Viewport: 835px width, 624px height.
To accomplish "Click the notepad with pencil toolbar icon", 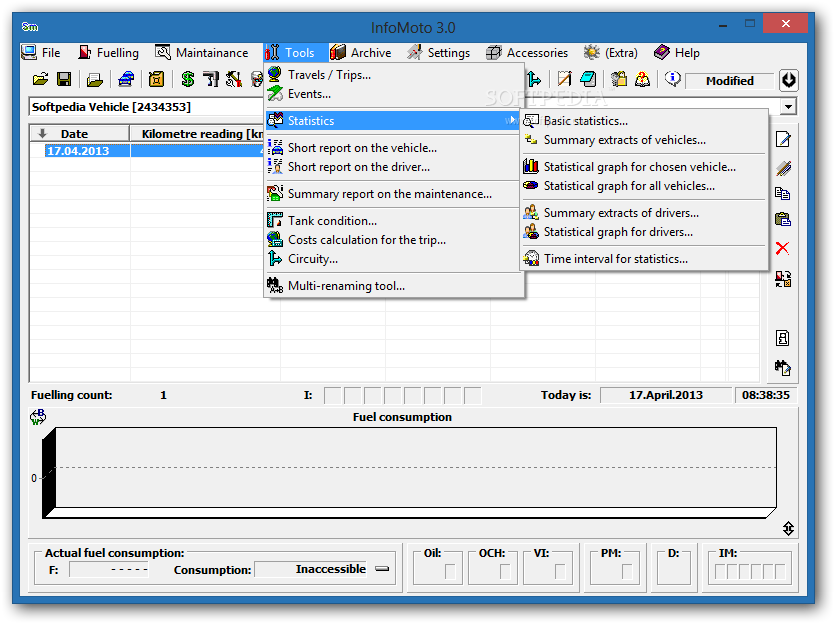I will tap(564, 80).
